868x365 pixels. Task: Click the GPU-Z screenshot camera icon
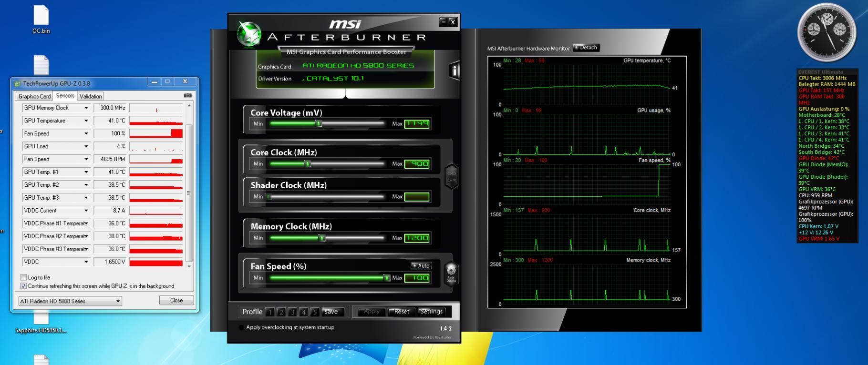point(187,95)
